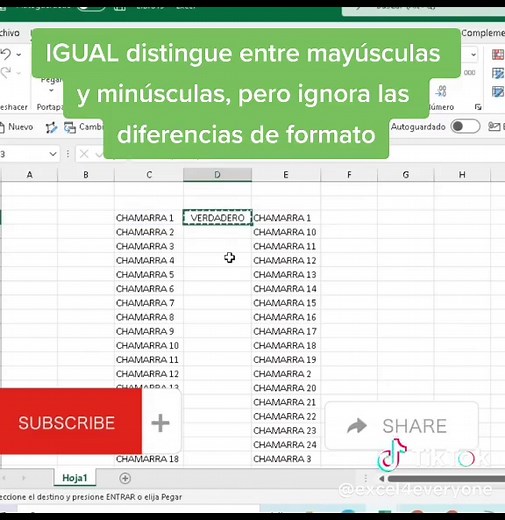Select cell CHAMARRA 10 in column E

(286, 232)
